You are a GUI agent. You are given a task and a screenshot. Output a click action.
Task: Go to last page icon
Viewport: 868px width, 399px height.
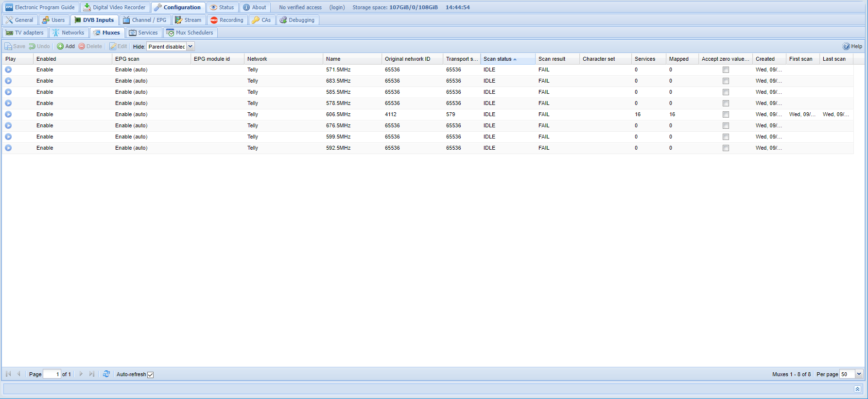pyautogui.click(x=92, y=374)
